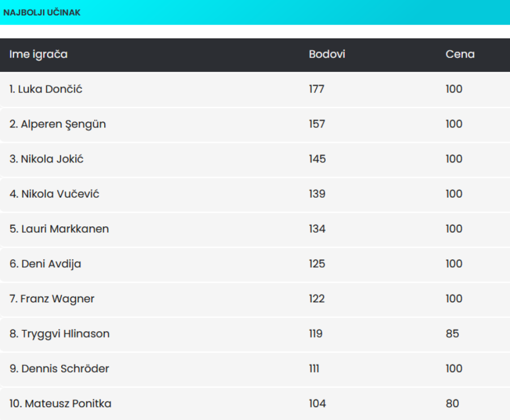Click on Nikola Vučević entry

click(54, 194)
